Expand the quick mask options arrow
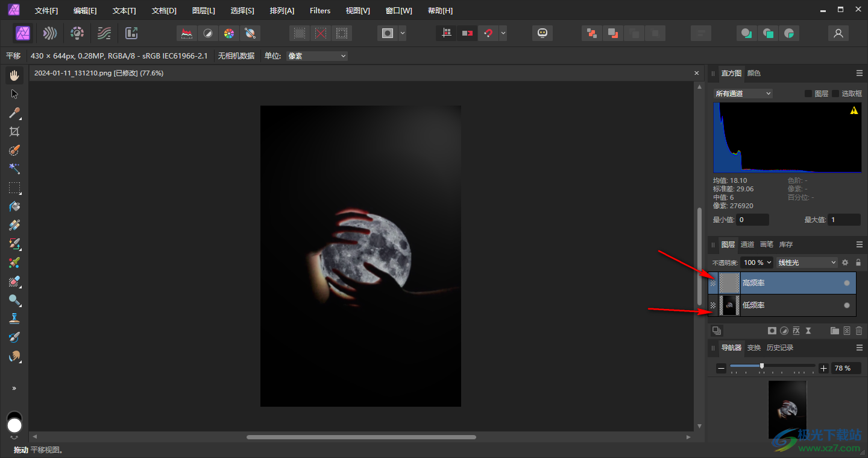This screenshot has width=868, height=458. click(402, 33)
